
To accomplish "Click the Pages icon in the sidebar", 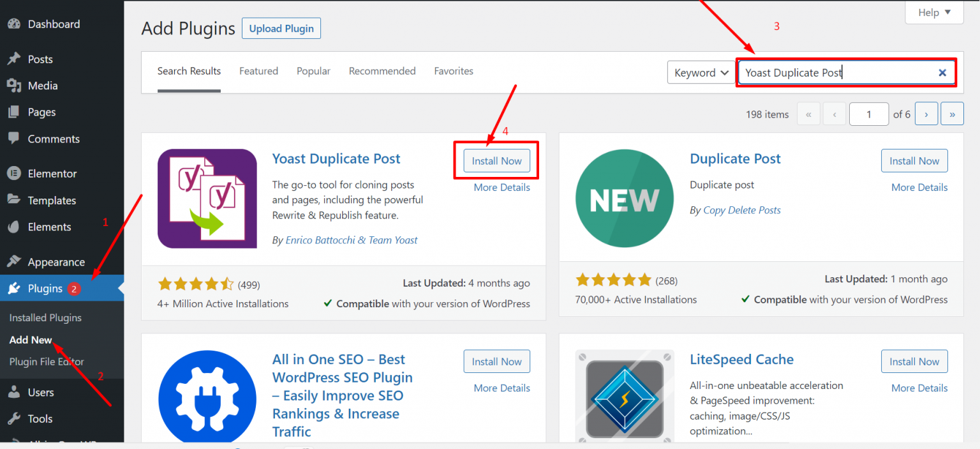I will [14, 112].
